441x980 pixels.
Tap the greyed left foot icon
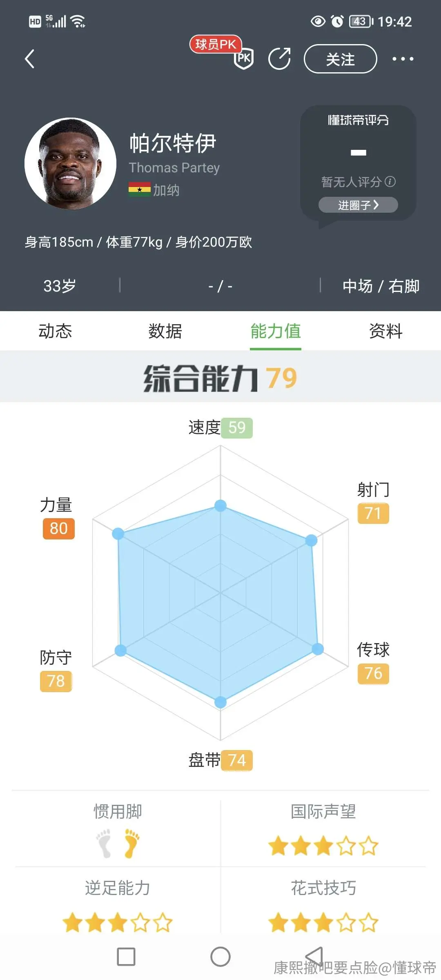tap(104, 843)
